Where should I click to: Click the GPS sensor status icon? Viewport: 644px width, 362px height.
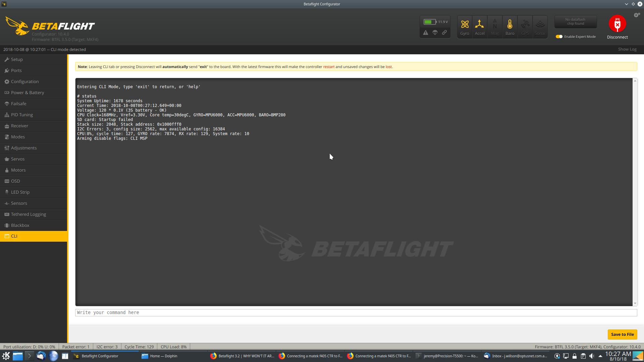(x=525, y=26)
